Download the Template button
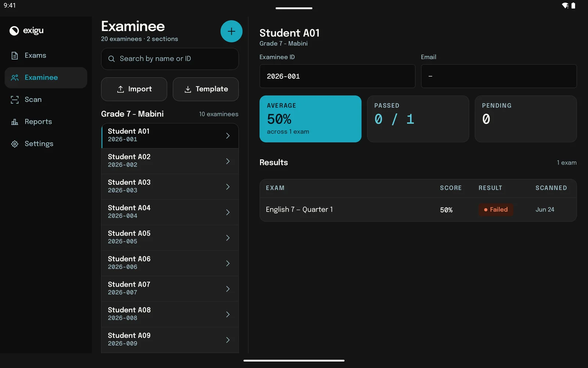The width and height of the screenshot is (588, 368). tap(206, 89)
